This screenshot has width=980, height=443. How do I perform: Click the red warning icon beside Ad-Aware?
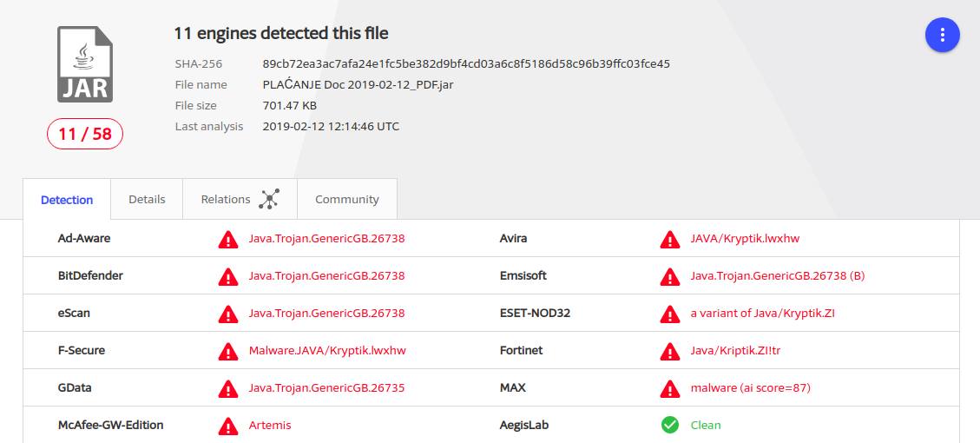pos(228,239)
